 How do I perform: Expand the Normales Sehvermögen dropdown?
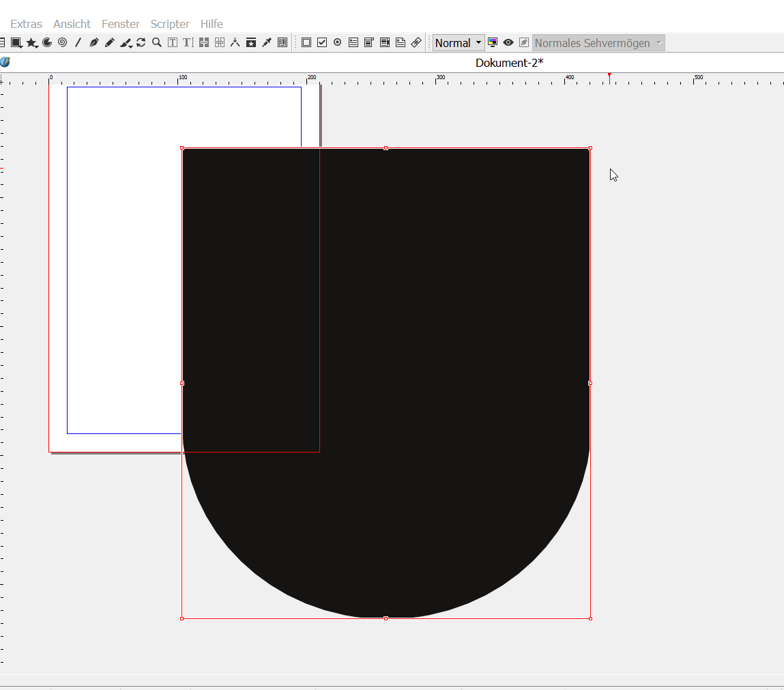[x=598, y=43]
